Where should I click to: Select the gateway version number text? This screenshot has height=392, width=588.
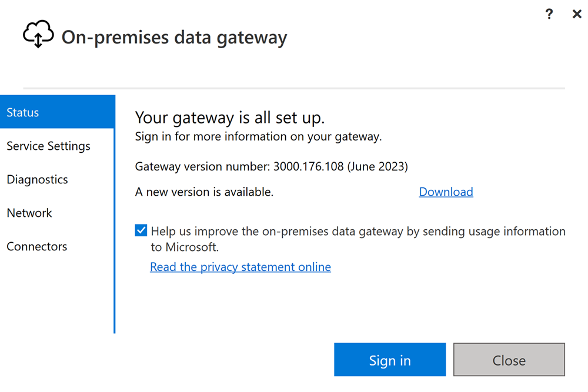272,166
